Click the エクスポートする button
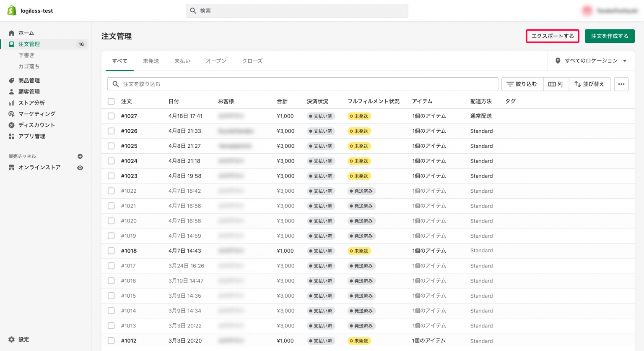 (552, 36)
